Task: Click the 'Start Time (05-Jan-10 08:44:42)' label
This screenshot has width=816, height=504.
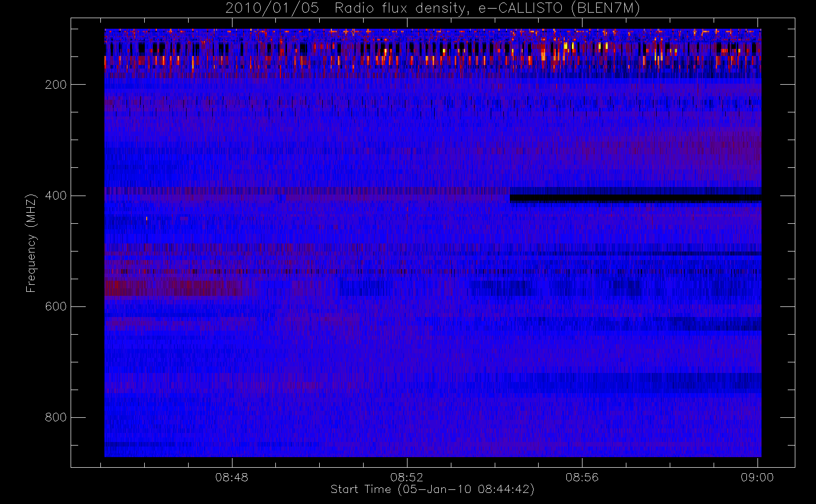Action: click(x=433, y=489)
